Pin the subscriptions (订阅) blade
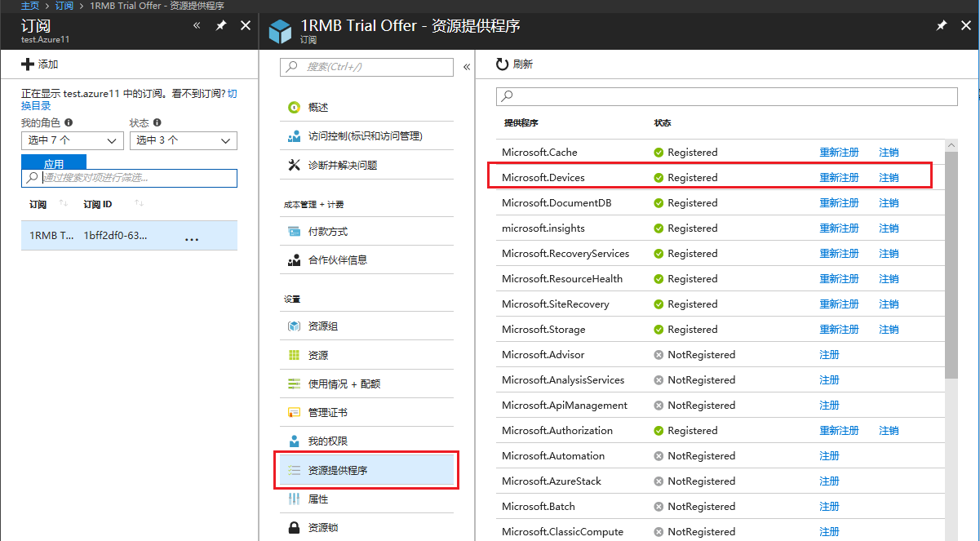Viewport: 980px width, 541px height. 221,26
